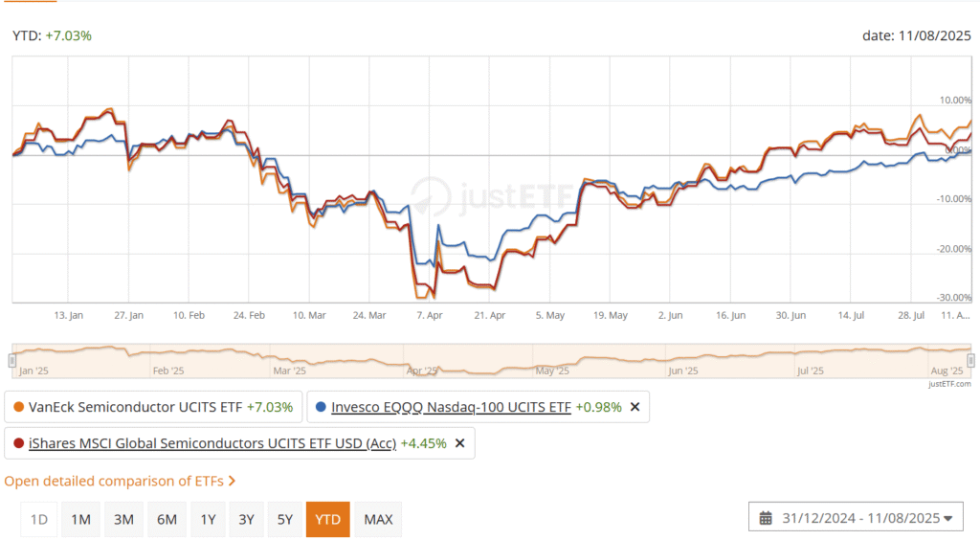Image resolution: width=980 pixels, height=540 pixels.
Task: Open detailed comparison of ETFs
Action: [x=120, y=481]
